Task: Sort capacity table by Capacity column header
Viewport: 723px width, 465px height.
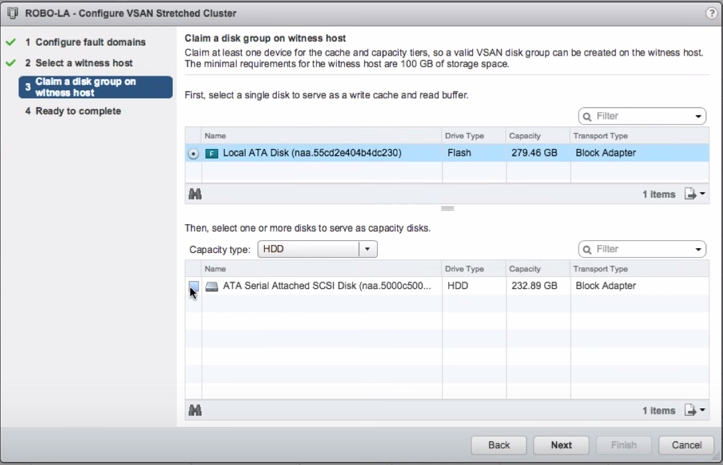Action: [538, 268]
